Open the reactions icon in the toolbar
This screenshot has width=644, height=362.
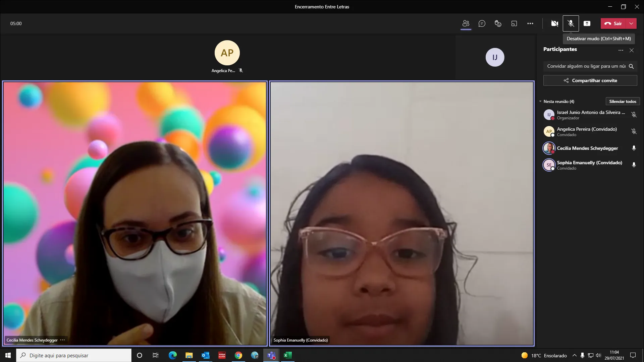pyautogui.click(x=498, y=23)
